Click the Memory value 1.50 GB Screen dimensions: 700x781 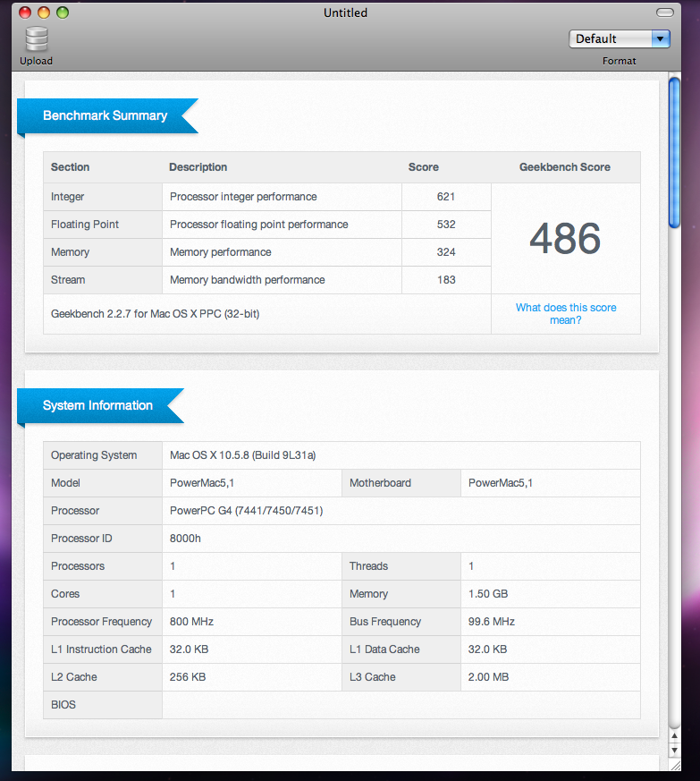click(x=488, y=594)
